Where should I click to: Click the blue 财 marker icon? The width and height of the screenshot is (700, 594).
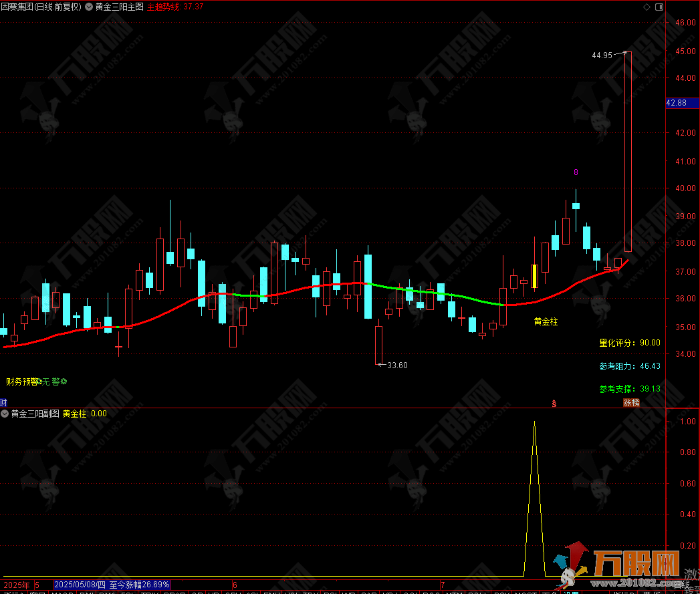pyautogui.click(x=3, y=402)
